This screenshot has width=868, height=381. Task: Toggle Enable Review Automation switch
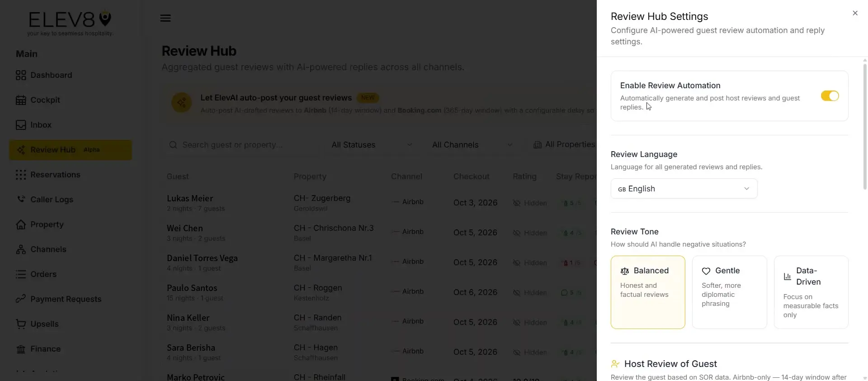830,96
